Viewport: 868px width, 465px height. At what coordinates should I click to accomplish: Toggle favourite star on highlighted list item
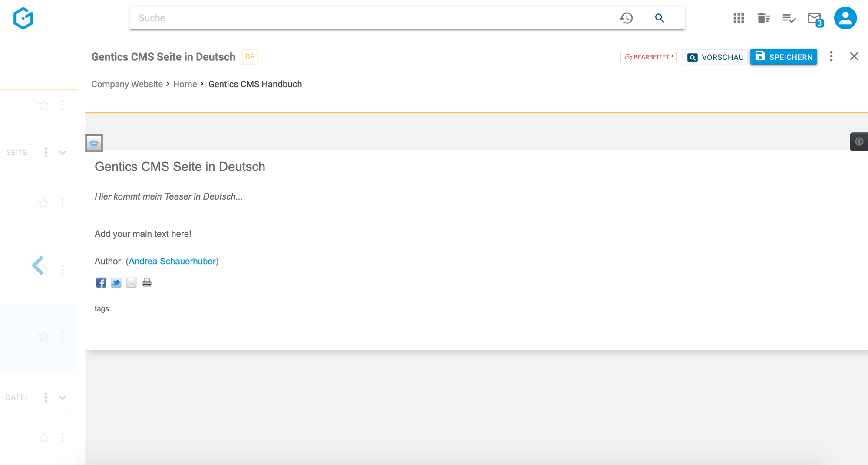point(43,337)
